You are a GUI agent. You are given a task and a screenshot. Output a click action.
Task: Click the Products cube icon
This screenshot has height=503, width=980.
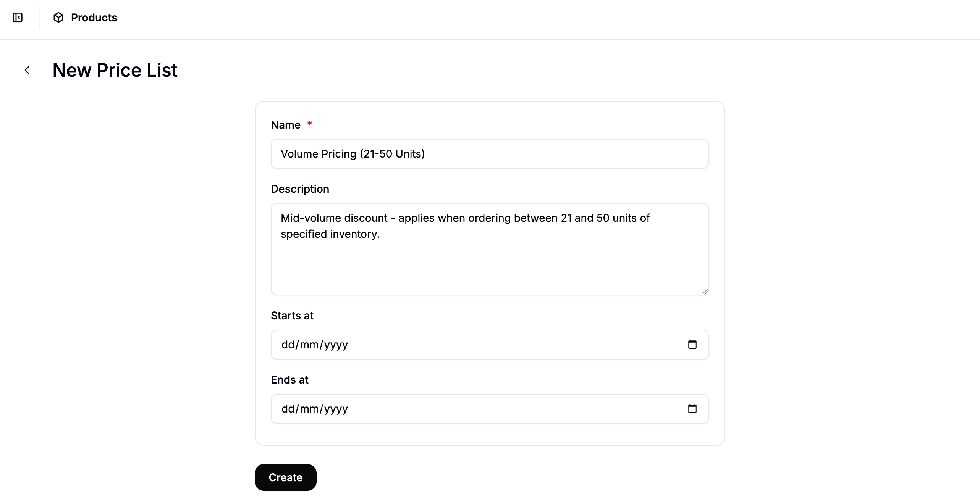click(x=58, y=18)
